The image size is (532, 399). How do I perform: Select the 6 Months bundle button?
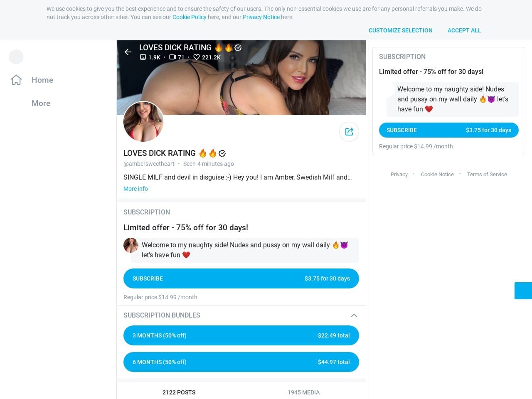pyautogui.click(x=241, y=362)
